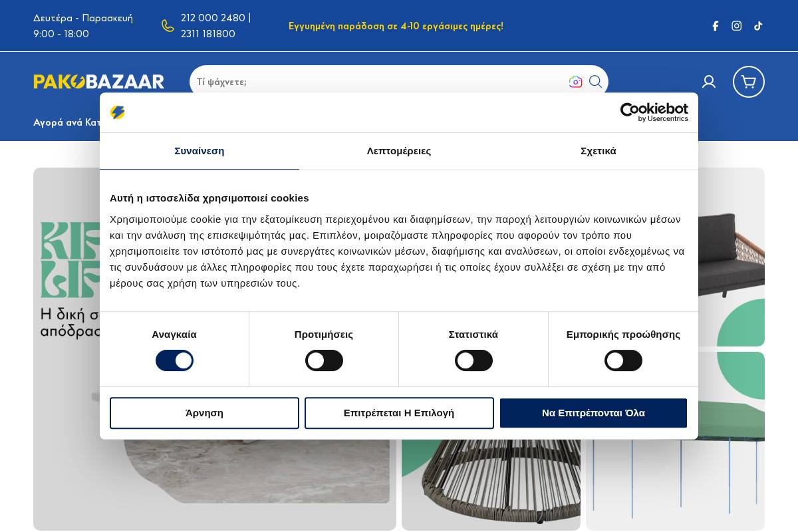
Task: Switch to the Σχετικά tab
Action: click(x=598, y=151)
